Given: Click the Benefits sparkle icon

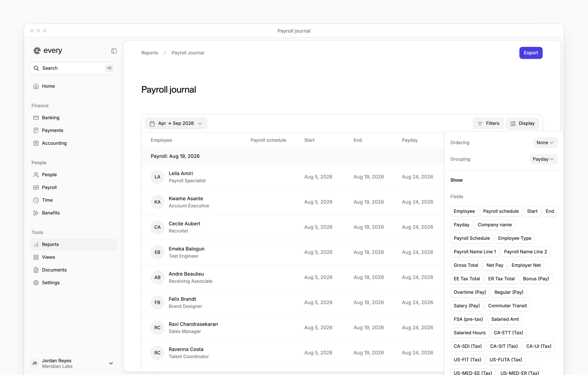Looking at the screenshot, I should click(36, 213).
